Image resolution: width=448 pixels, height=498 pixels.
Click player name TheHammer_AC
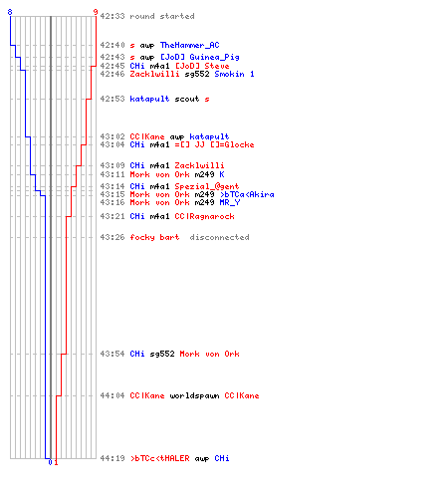coord(189,45)
